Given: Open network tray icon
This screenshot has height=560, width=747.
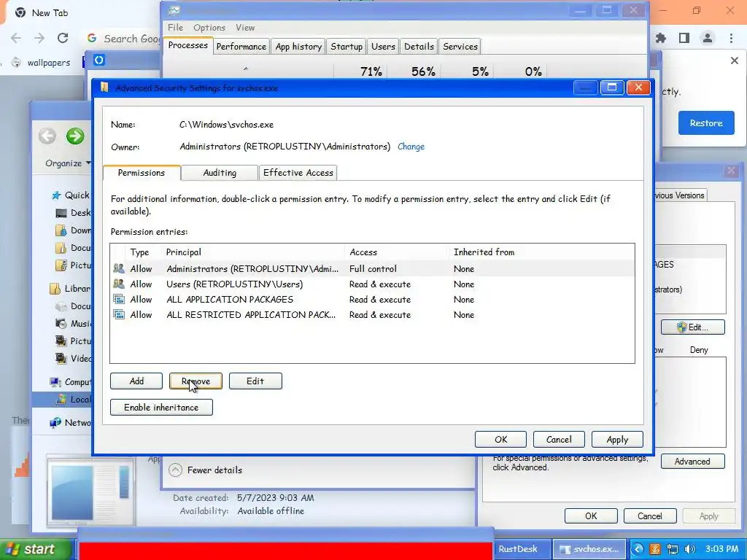Looking at the screenshot, I should click(x=672, y=549).
